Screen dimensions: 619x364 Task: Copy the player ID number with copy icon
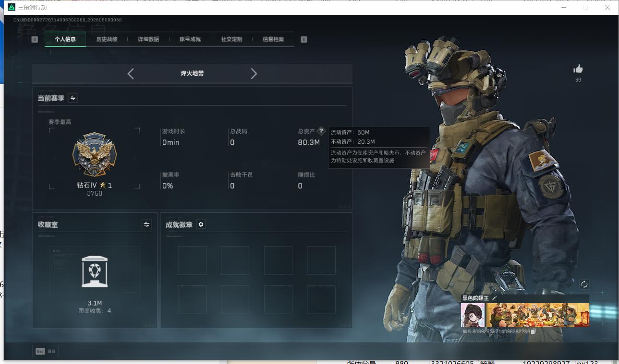click(x=533, y=331)
